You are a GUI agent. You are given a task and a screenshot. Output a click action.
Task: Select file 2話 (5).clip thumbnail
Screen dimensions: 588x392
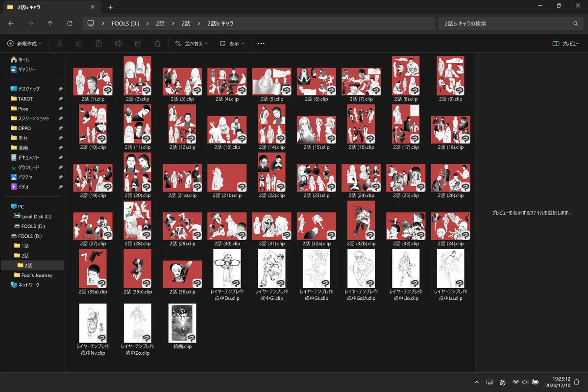[x=272, y=81]
